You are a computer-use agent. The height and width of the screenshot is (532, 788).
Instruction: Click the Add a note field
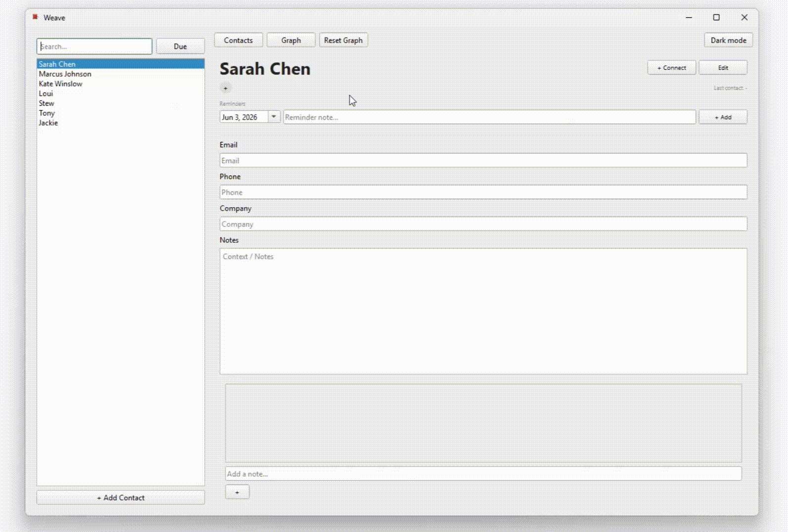pos(483,474)
